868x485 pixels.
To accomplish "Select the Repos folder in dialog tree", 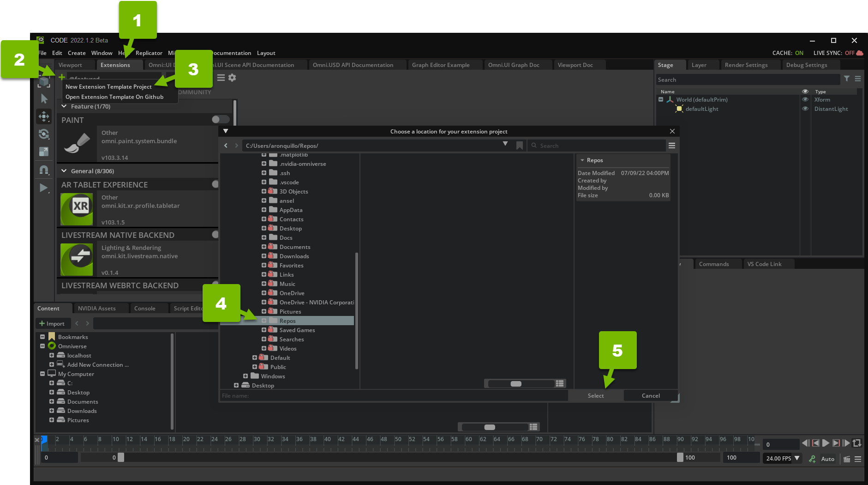I will pos(287,321).
